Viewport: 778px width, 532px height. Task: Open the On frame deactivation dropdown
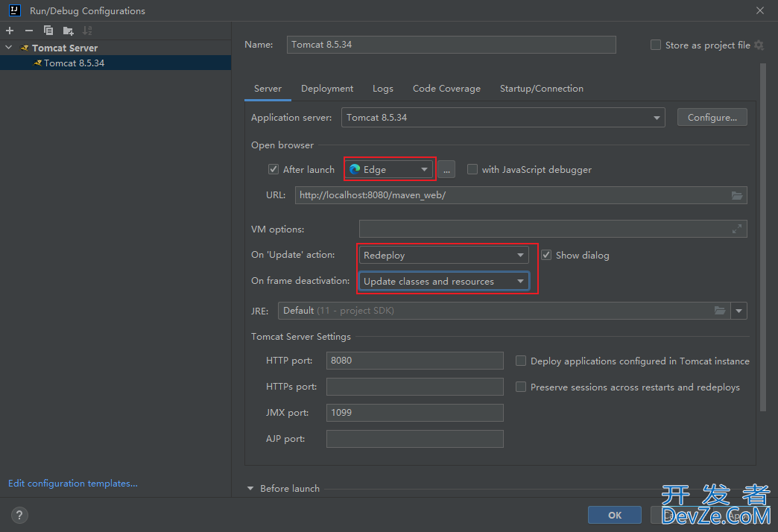click(x=443, y=282)
